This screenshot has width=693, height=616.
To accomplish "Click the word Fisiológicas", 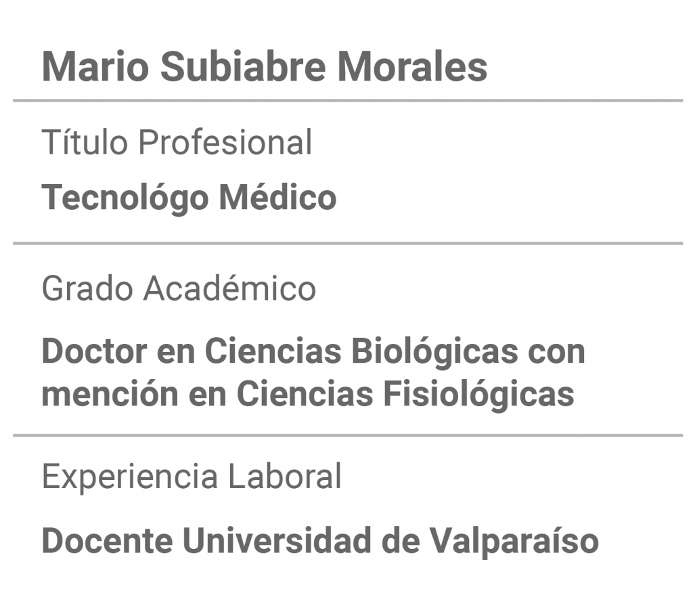I will 478,394.
